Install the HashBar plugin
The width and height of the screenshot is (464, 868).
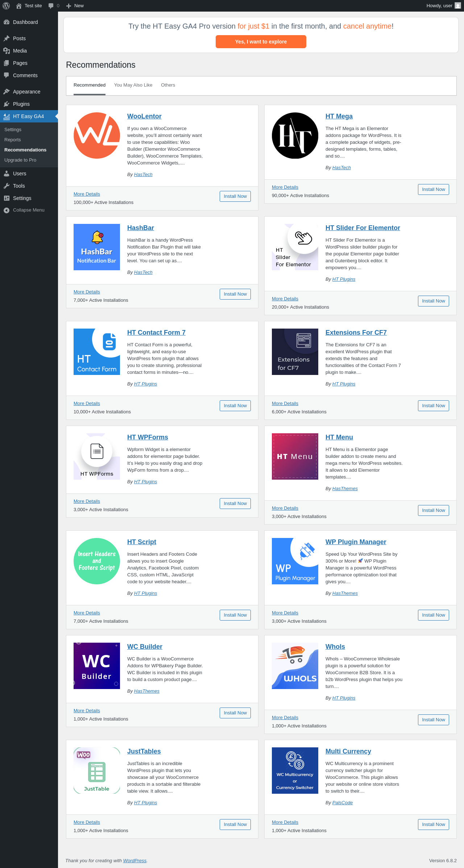(235, 294)
